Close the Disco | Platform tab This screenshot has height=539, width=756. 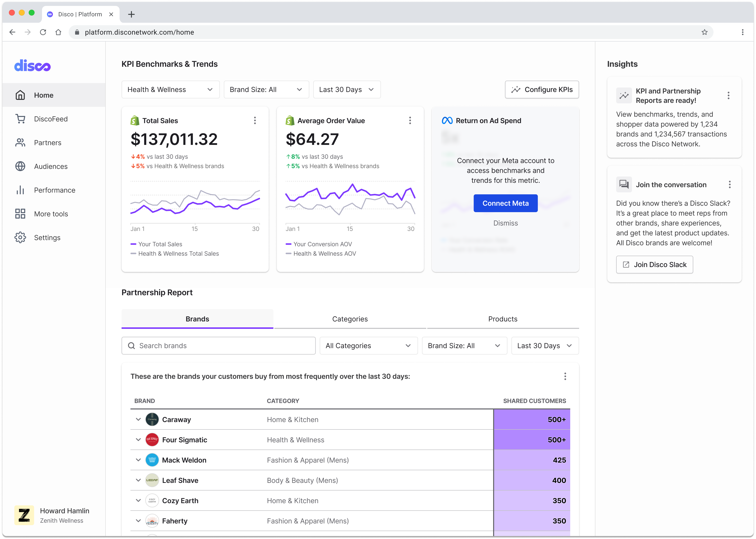111,14
